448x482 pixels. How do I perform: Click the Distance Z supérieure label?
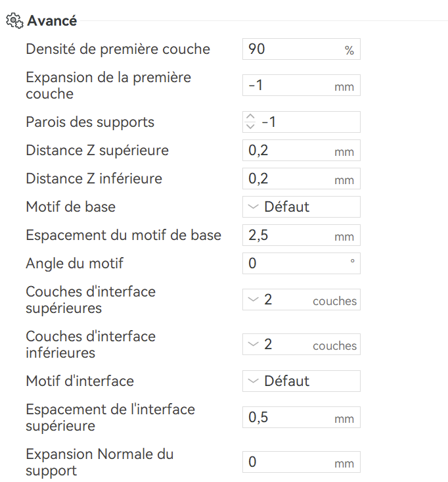coord(97,151)
